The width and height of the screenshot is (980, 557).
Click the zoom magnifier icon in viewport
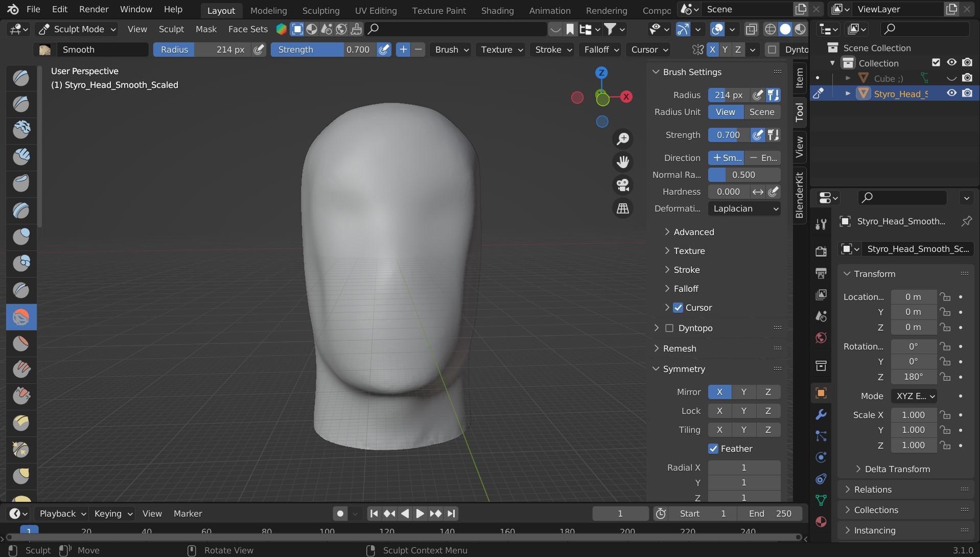[x=623, y=139]
